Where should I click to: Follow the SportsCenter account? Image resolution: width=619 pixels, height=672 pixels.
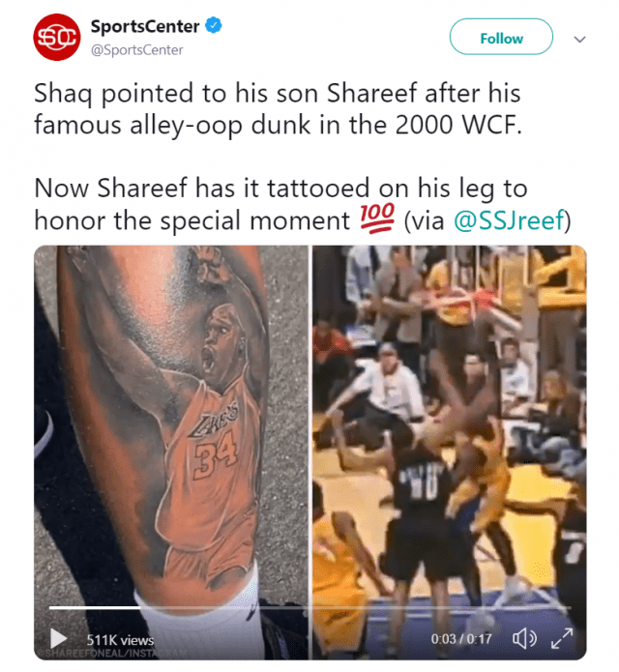[x=501, y=37]
